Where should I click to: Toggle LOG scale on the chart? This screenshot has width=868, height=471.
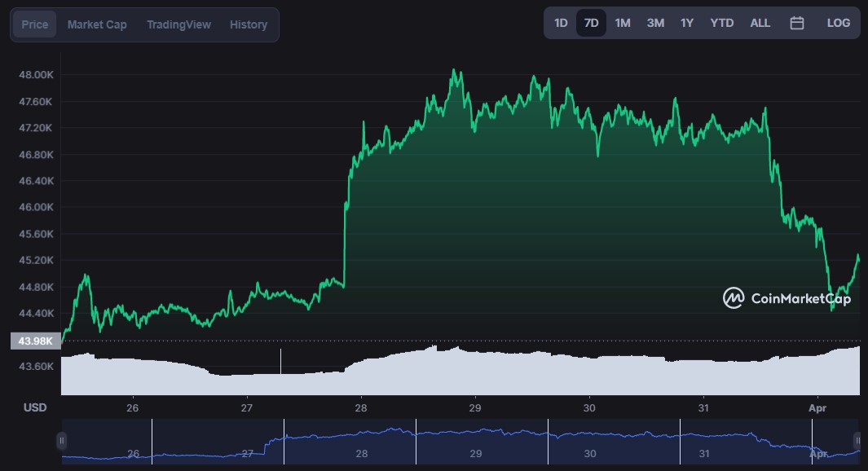coord(838,24)
